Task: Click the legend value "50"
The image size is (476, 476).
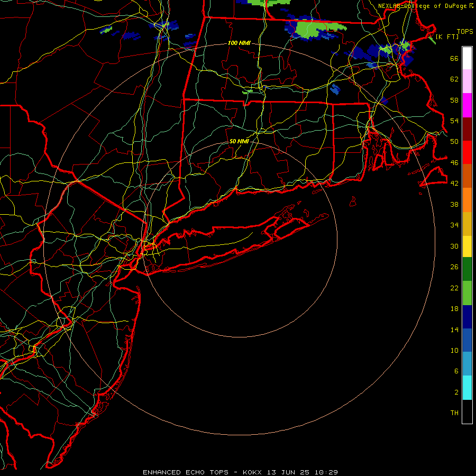Action: pos(454,142)
